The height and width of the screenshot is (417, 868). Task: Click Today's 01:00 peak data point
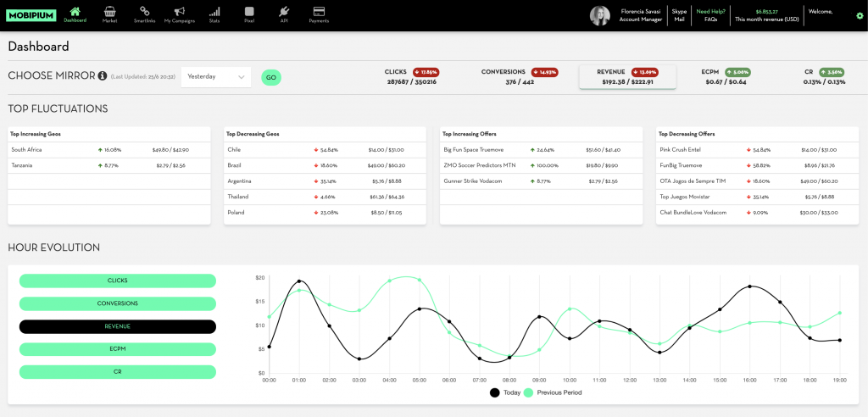(x=299, y=281)
